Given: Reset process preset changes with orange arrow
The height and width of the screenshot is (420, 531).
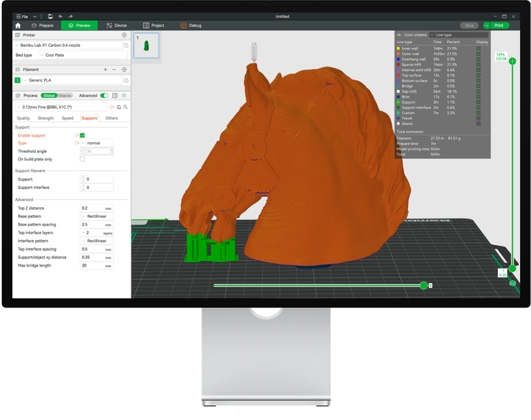Looking at the screenshot, I should coord(112,107).
